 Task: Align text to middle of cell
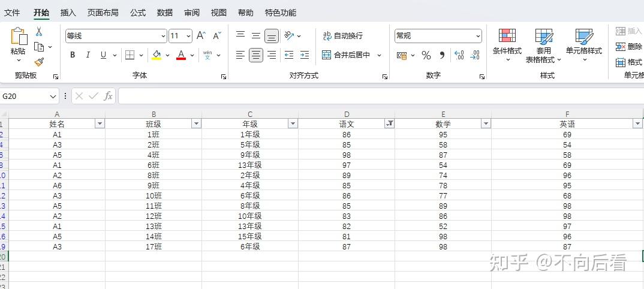[x=256, y=36]
